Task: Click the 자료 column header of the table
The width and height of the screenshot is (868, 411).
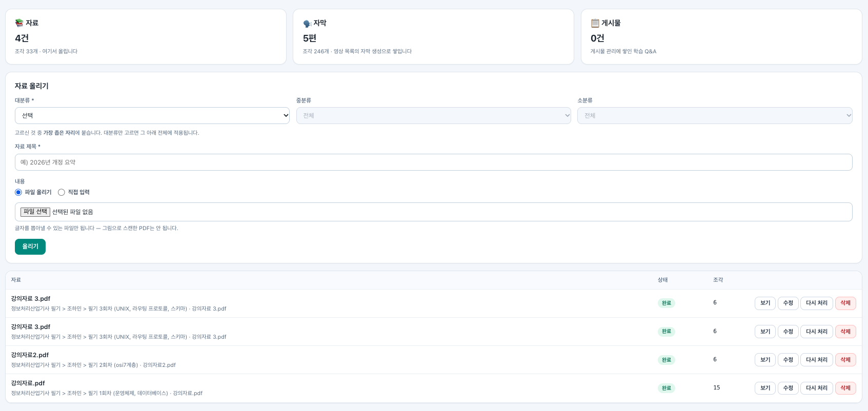Action: coord(16,280)
